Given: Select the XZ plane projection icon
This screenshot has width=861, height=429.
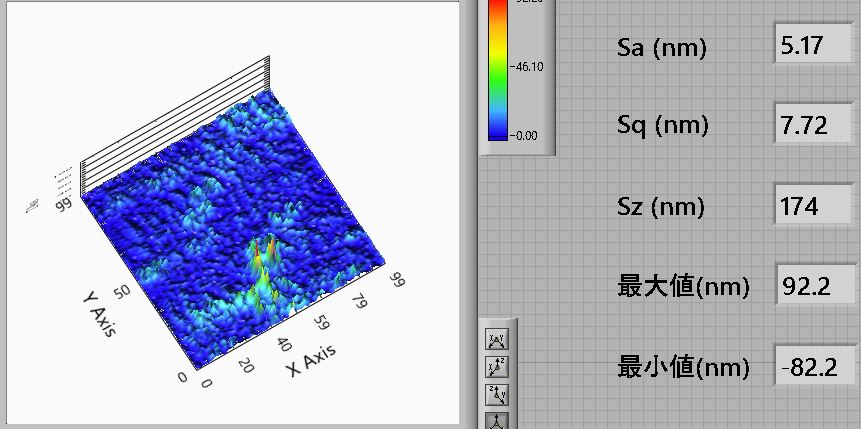Looking at the screenshot, I should click(496, 368).
